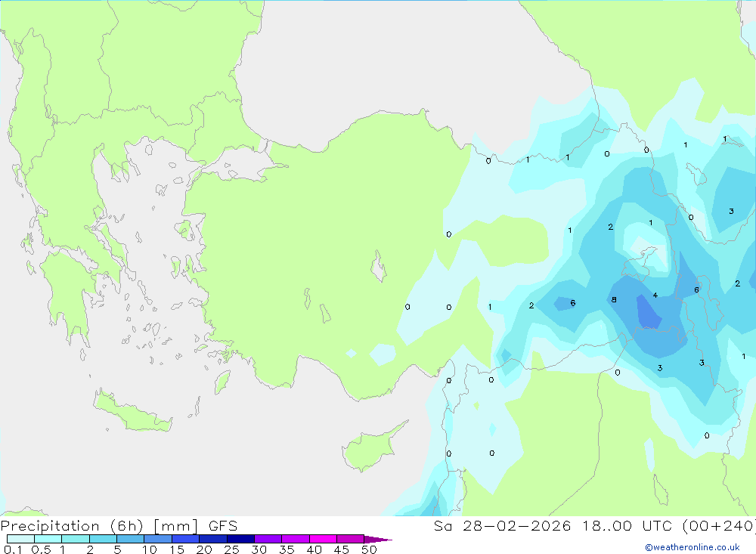Click the '0.1' legend scale label
The image size is (756, 554).
pos(13,549)
